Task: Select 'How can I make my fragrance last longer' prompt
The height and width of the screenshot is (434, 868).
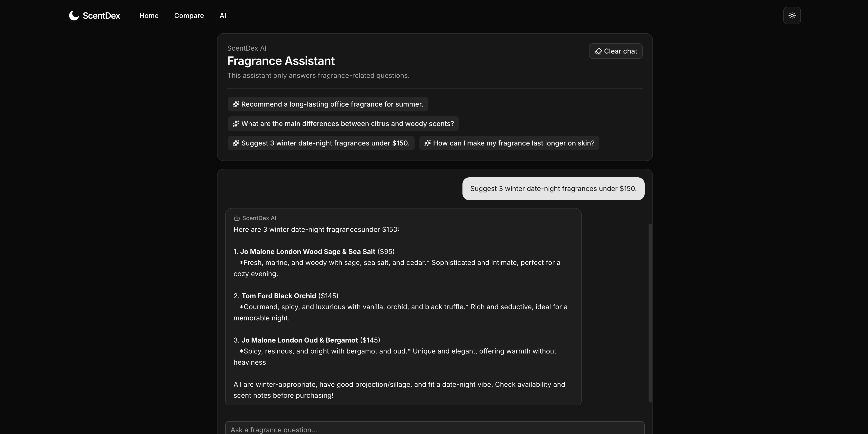Action: 514,143
